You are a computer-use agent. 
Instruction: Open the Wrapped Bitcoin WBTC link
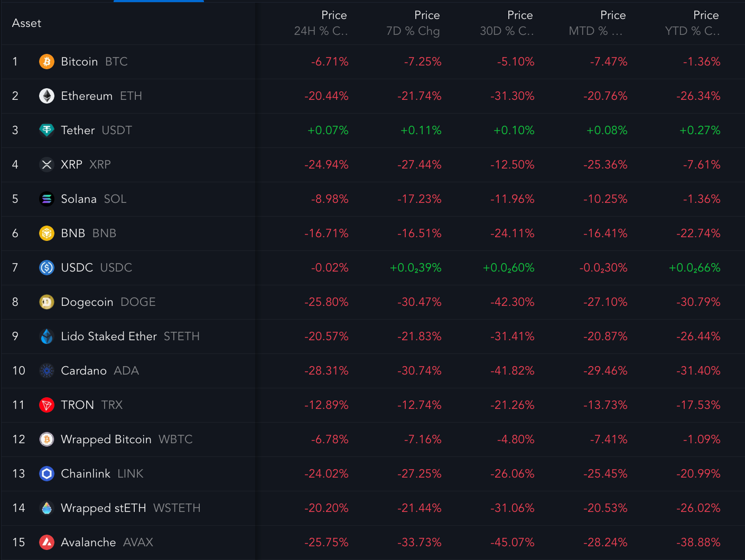click(x=127, y=440)
